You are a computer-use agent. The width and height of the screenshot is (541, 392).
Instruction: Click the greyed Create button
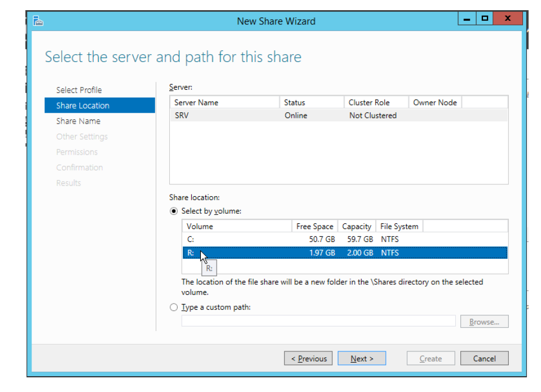pos(431,358)
